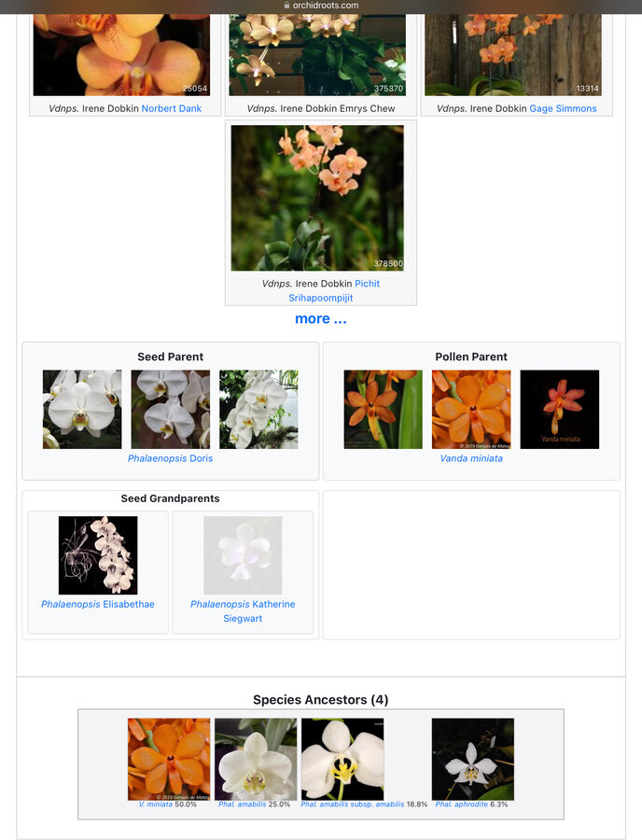This screenshot has width=642, height=840.
Task: Open the V. miniata 50.0% ancestor link
Action: tap(155, 805)
